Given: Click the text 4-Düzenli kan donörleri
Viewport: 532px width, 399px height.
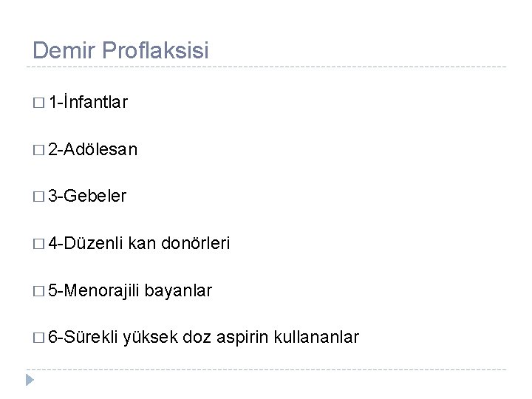Looking at the screenshot, I should pyautogui.click(x=139, y=243).
